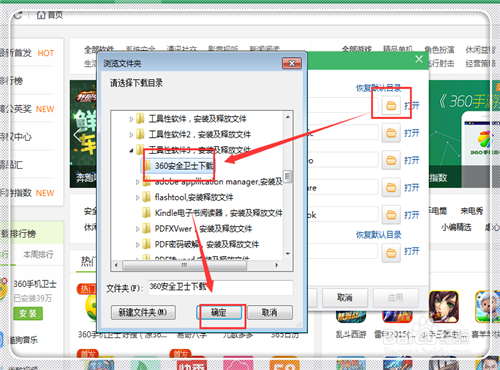Click the 来电秀 link

pos(472,211)
